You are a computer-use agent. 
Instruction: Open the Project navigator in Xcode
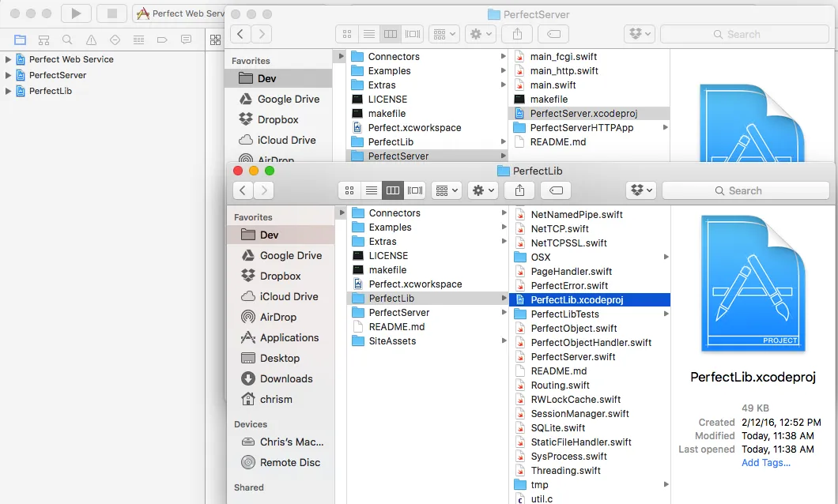point(21,39)
